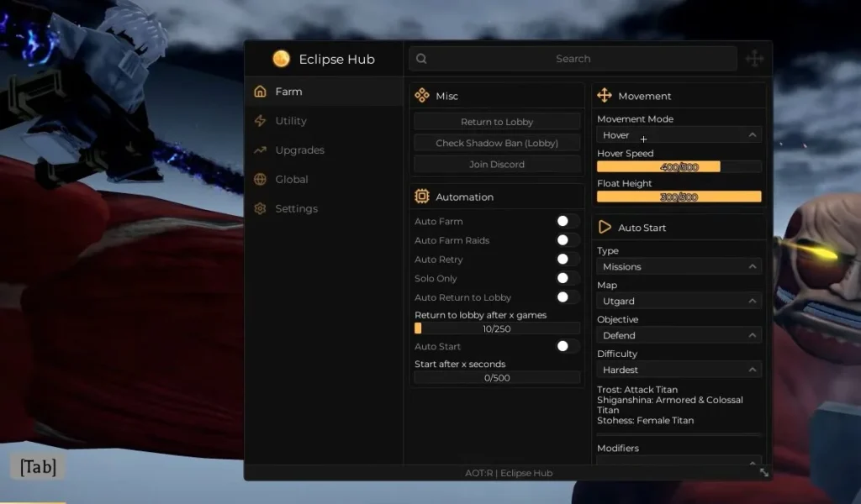Select the Global tab
This screenshot has height=504, width=861.
click(325, 179)
